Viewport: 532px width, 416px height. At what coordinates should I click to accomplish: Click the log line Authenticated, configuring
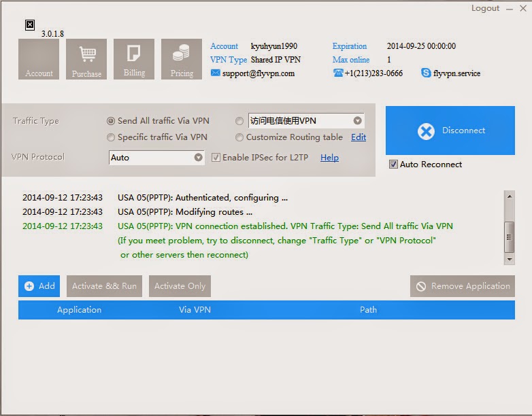click(x=203, y=198)
